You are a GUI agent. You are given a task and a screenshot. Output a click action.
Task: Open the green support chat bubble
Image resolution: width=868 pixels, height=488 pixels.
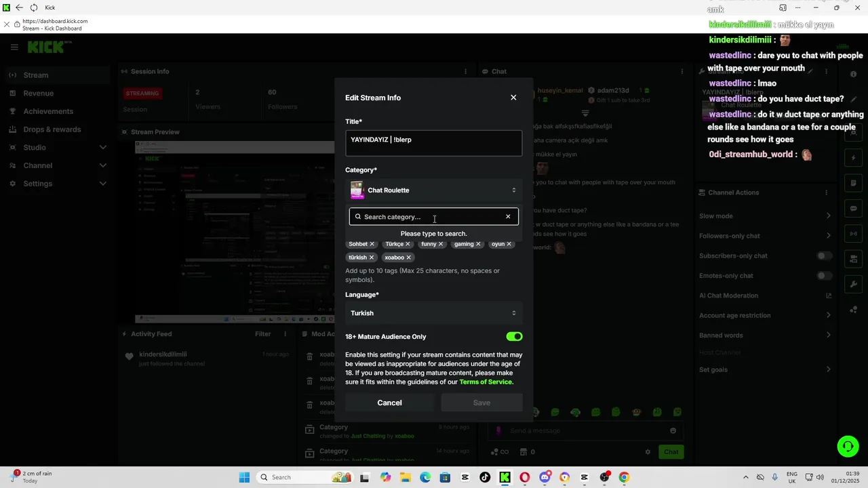pyautogui.click(x=848, y=446)
